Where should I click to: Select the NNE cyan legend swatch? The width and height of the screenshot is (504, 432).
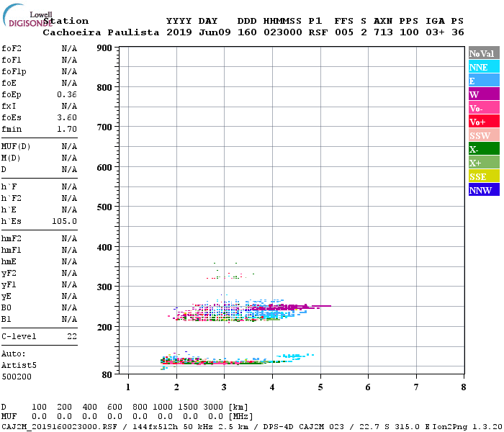pos(484,67)
